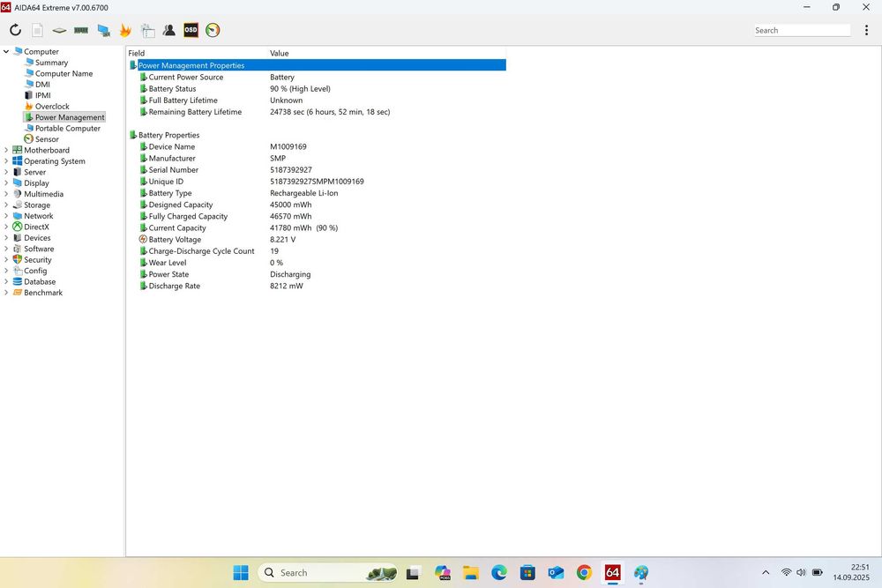
Task: Launch the flame stability test icon
Action: 125,30
